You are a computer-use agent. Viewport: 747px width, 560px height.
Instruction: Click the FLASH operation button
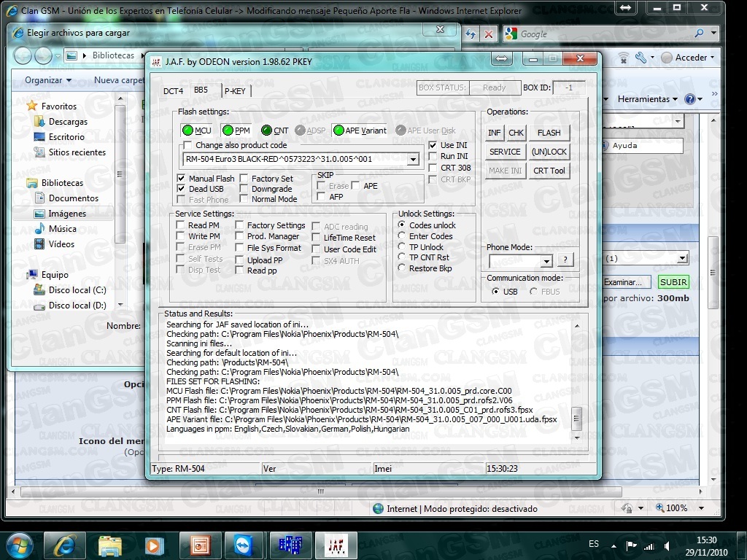549,133
